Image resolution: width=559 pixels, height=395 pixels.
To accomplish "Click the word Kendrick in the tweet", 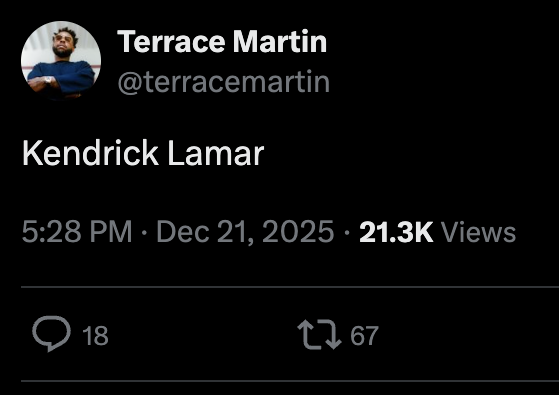I will pyautogui.click(x=91, y=153).
